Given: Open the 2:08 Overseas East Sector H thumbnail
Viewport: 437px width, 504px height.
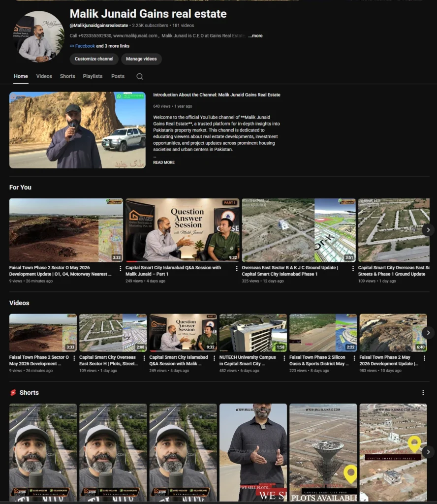Looking at the screenshot, I should pyautogui.click(x=113, y=333).
